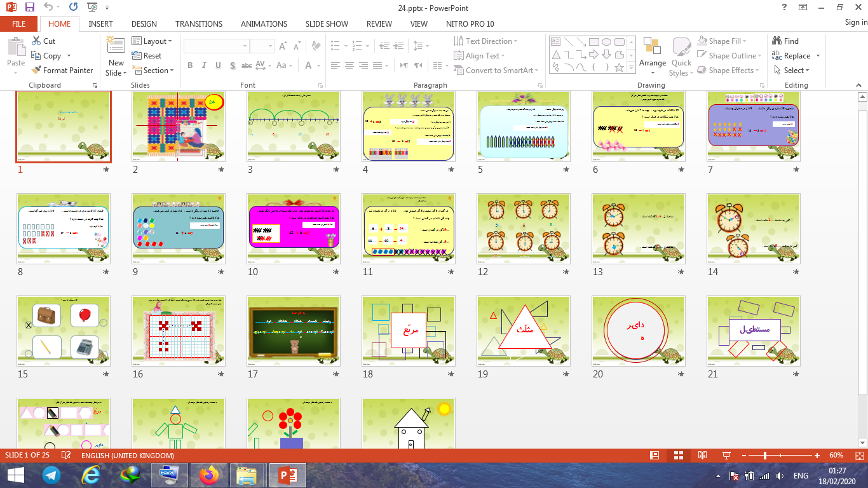Start Slide Show from status bar icon
Image resolution: width=868 pixels, height=488 pixels.
tap(726, 456)
